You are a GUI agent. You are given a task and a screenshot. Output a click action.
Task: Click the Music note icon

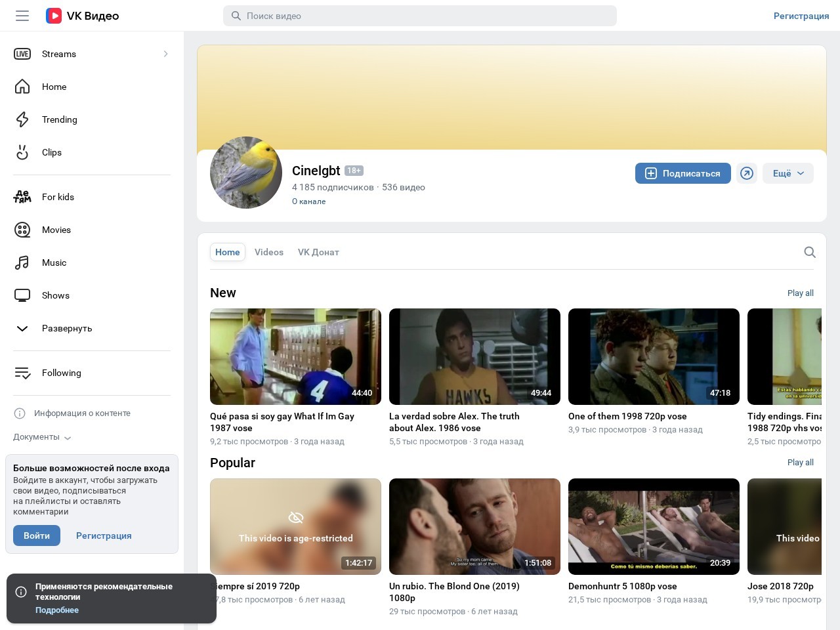point(22,262)
